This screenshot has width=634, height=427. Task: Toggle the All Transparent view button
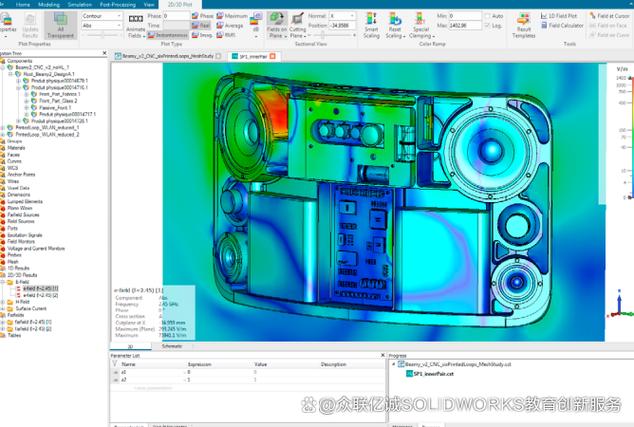click(60, 24)
